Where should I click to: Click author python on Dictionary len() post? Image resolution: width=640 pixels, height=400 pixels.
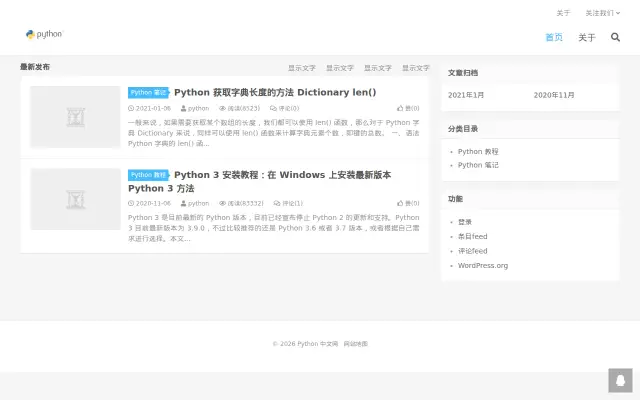tap(195, 109)
